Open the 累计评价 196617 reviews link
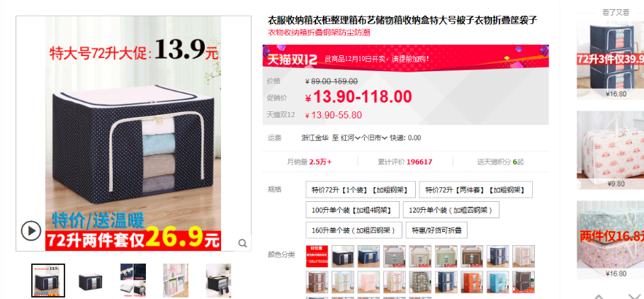 [405, 162]
